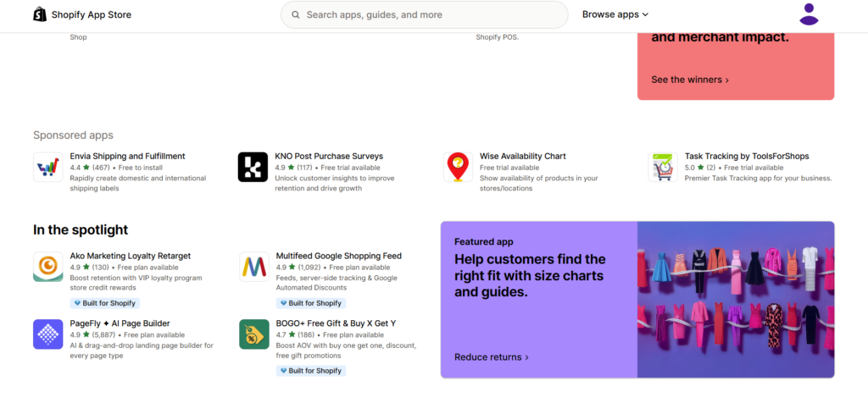Image resolution: width=868 pixels, height=403 pixels.
Task: Open Multifeed Google Shopping Feed title
Action: click(x=339, y=256)
